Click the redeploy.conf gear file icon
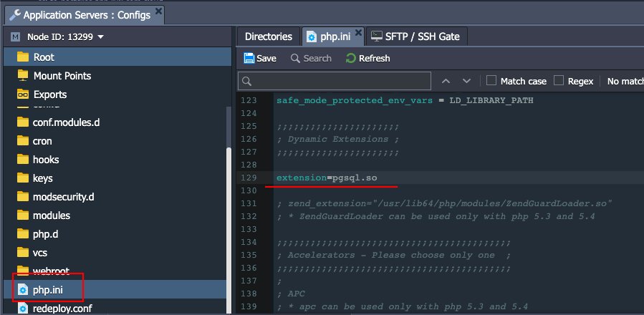644x315 pixels. [23, 308]
